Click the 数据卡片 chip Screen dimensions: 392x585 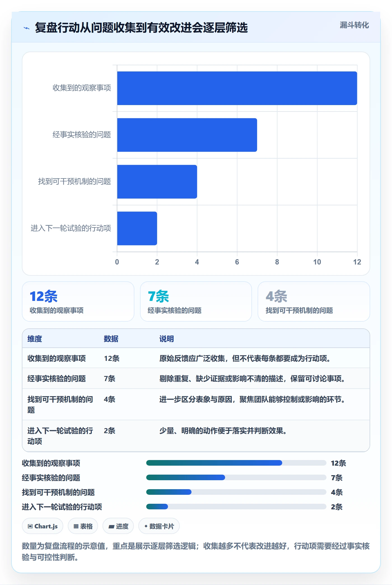pyautogui.click(x=159, y=526)
